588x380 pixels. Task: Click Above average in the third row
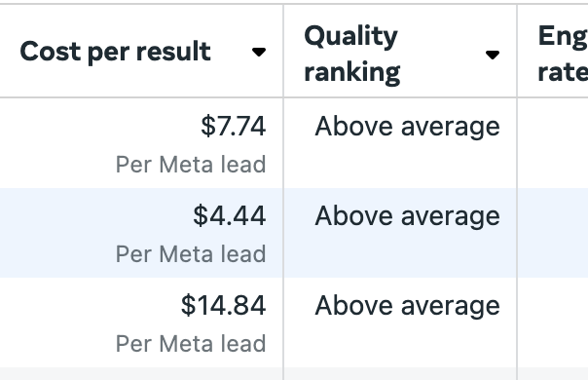407,306
